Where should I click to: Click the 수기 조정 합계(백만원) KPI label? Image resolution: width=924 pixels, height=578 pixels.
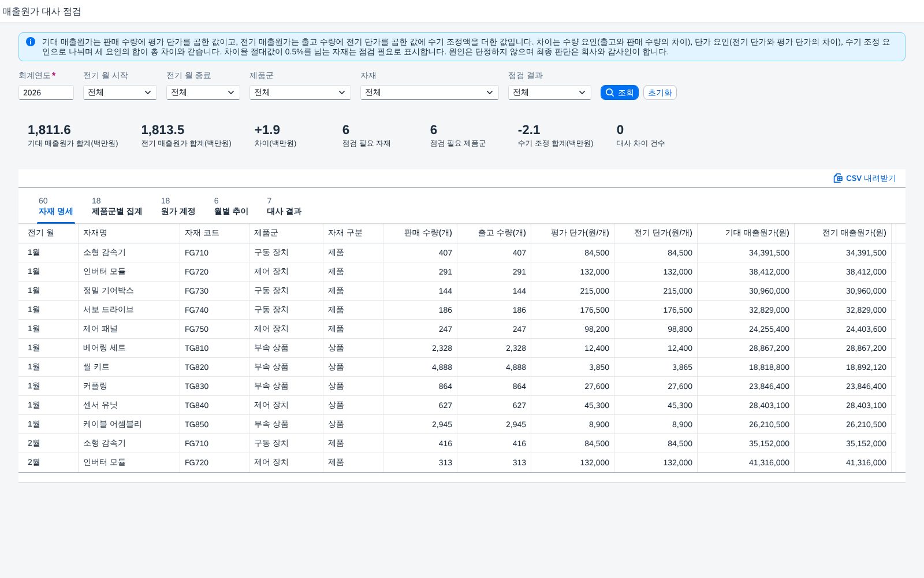click(x=556, y=143)
